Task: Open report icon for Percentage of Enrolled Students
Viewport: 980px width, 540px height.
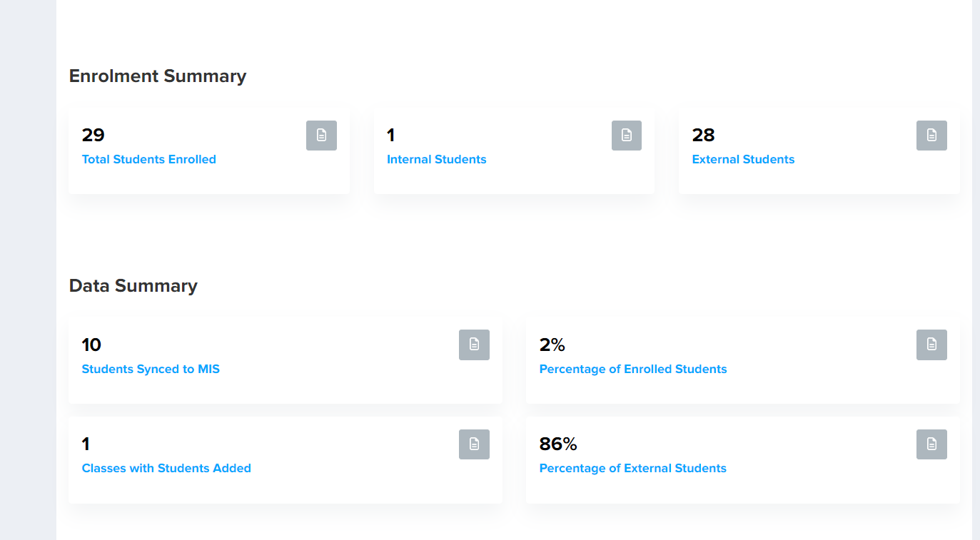Action: 931,345
